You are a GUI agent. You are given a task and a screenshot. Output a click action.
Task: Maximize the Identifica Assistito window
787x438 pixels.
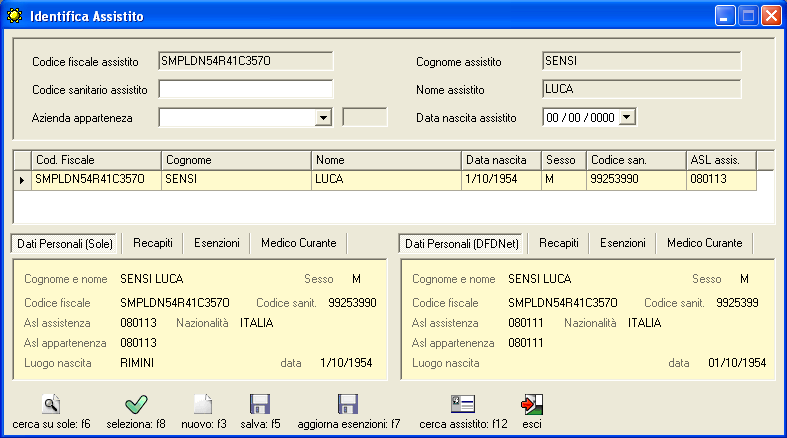748,16
